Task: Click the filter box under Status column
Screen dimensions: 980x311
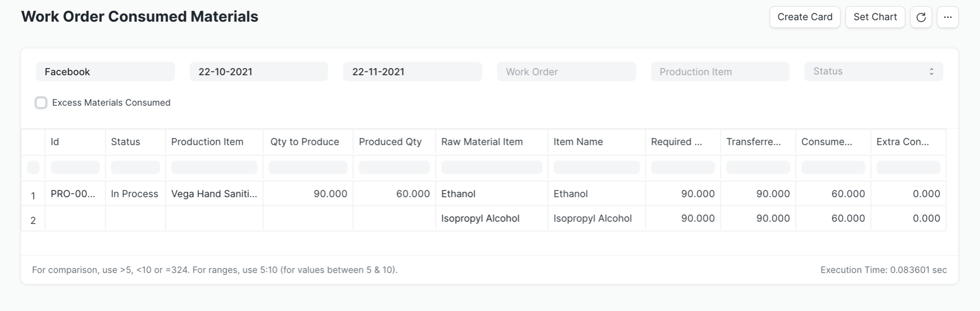Action: (x=135, y=167)
